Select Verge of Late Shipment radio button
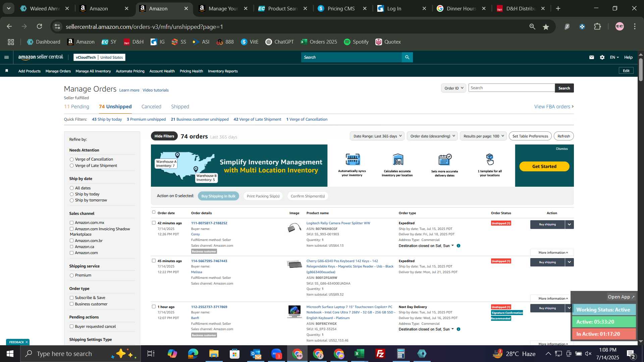Screen dimensions: 644x362 (71, 166)
